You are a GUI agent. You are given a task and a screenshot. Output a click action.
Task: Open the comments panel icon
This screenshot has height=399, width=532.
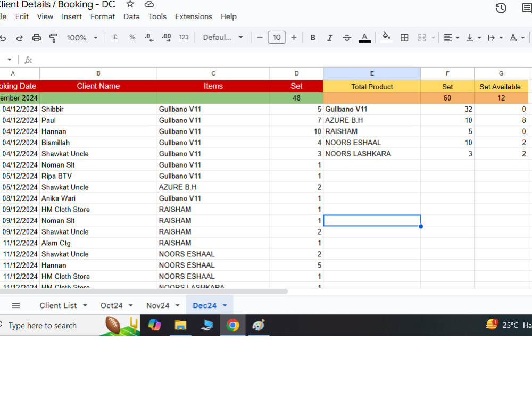click(x=527, y=8)
